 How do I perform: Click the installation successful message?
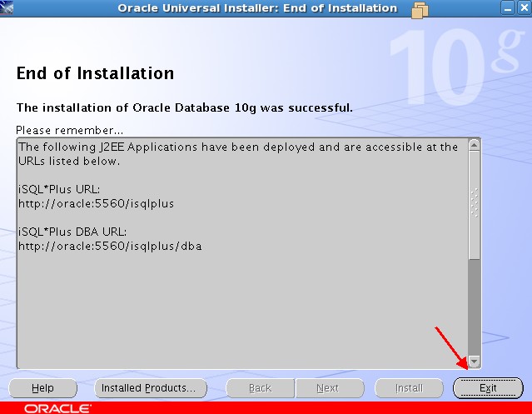[185, 108]
